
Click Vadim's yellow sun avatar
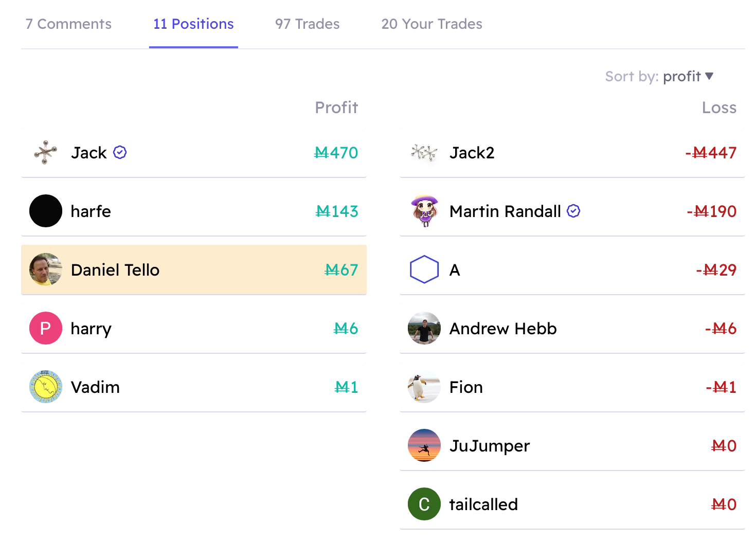click(x=46, y=387)
